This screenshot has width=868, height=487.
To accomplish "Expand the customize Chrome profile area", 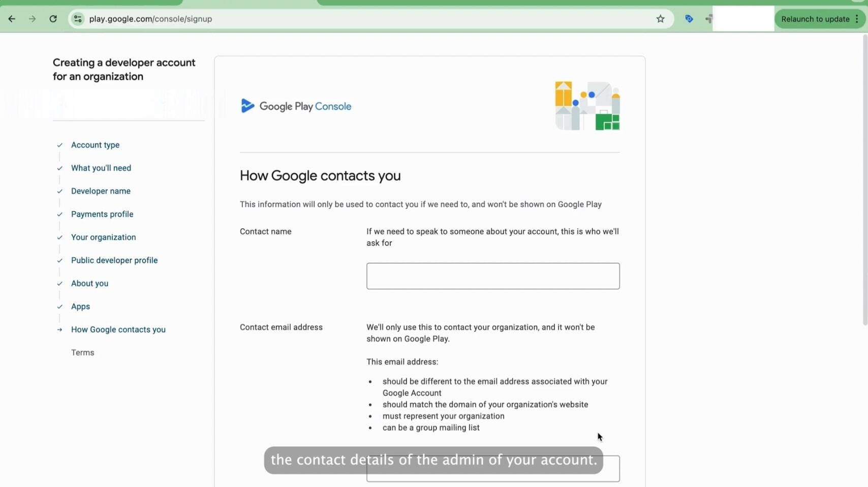I will (743, 19).
